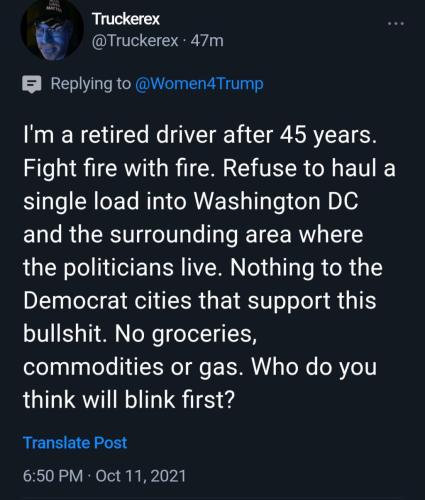Select the words 'commodities or gas'
425x500 pixels.
click(131, 367)
